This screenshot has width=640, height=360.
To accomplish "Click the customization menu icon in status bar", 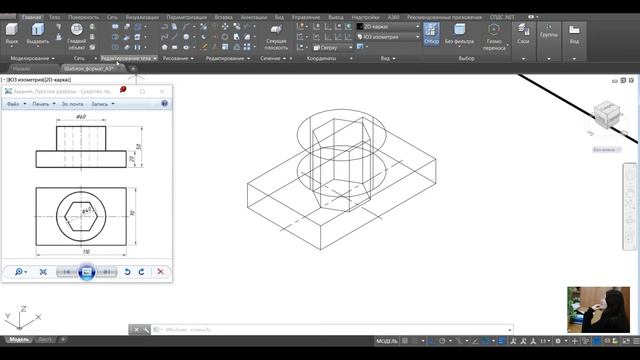I will (x=635, y=341).
